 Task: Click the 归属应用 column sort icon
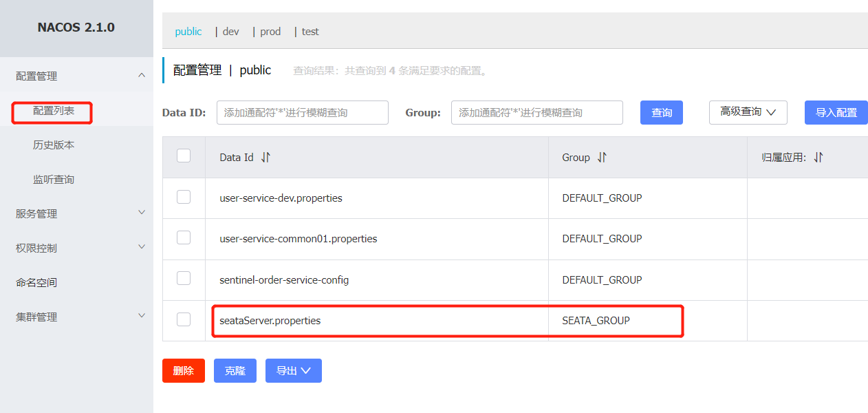pyautogui.click(x=818, y=158)
